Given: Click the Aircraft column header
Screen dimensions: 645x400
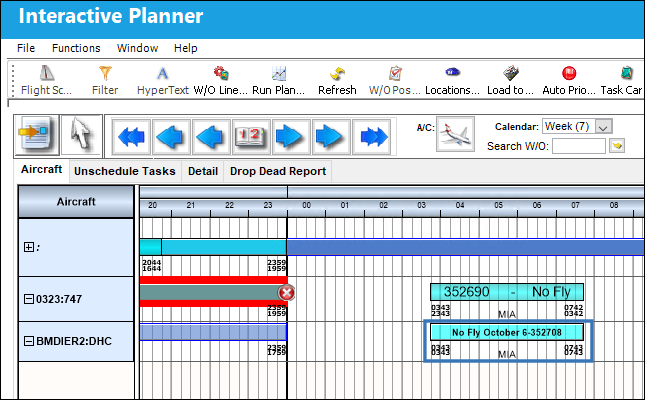Looking at the screenshot, I should click(x=76, y=202).
